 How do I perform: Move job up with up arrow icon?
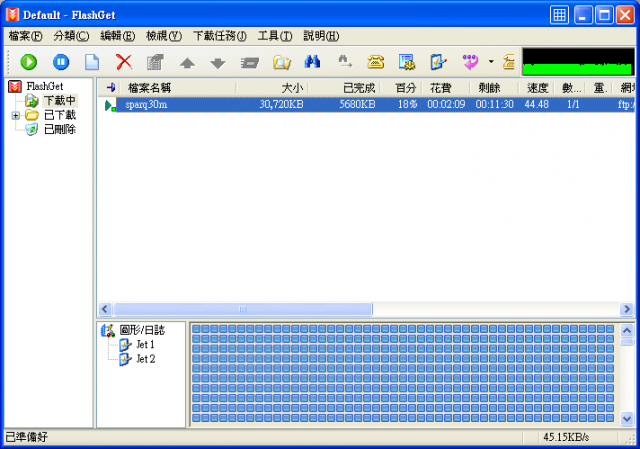coord(187,63)
